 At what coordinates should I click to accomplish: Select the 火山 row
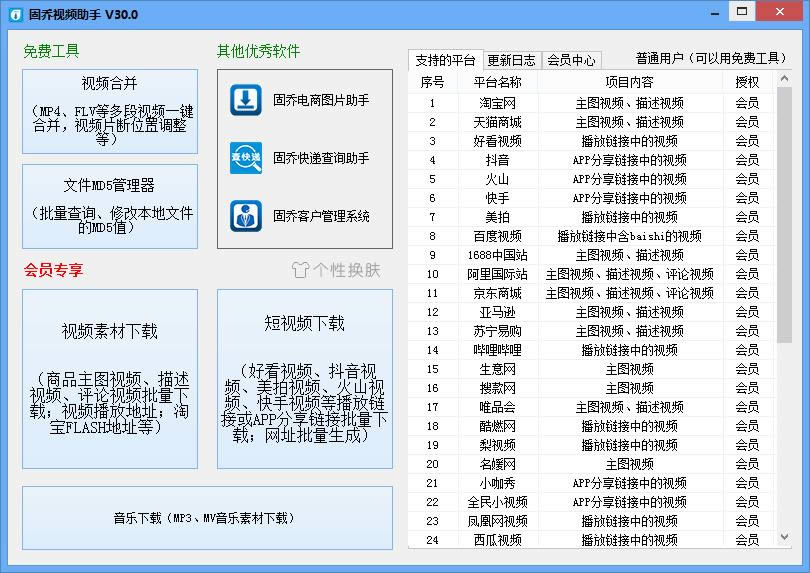(x=592, y=179)
